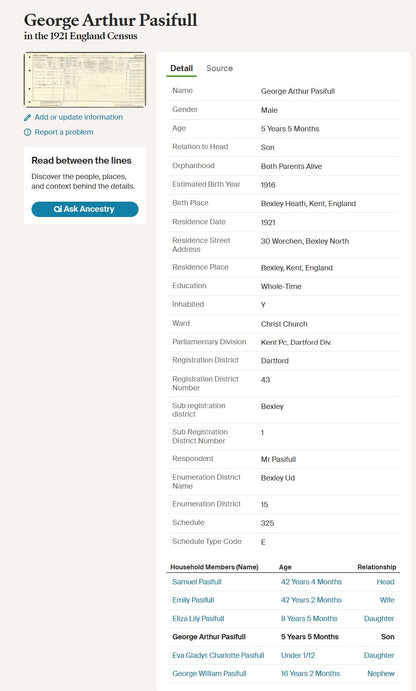Screen dimensions: 416x691
Task: Click the Nephew relationship link
Action: click(381, 673)
